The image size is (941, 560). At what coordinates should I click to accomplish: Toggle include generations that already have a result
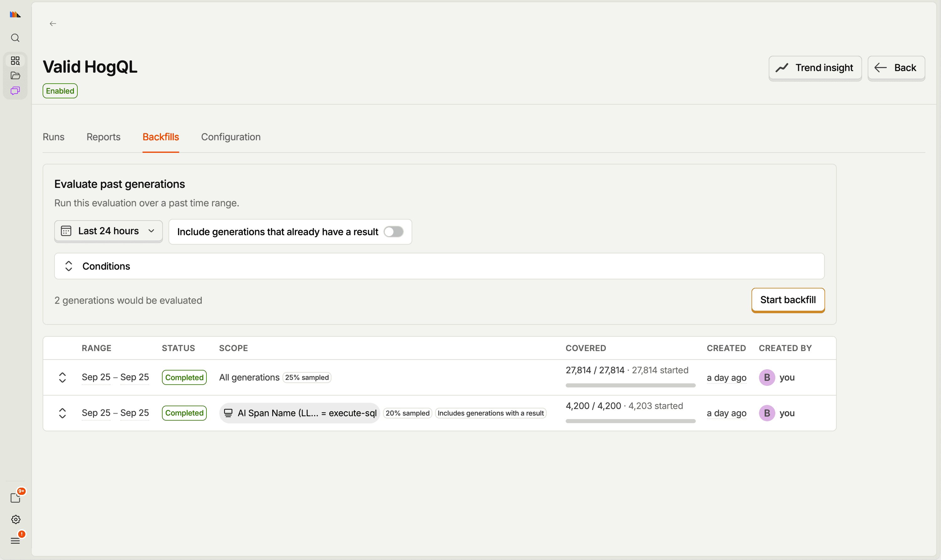pos(393,232)
